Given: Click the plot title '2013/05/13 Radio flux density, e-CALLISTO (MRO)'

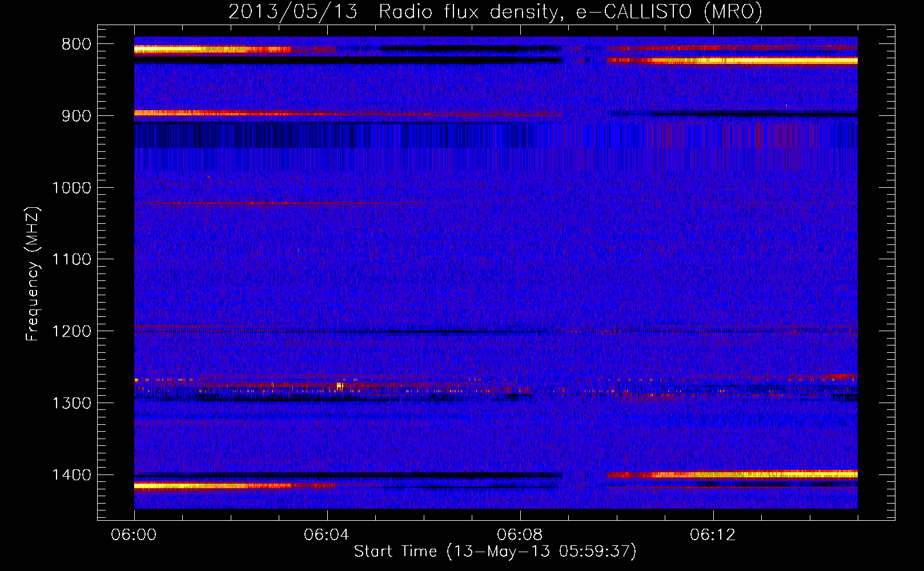Looking at the screenshot, I should pos(495,12).
